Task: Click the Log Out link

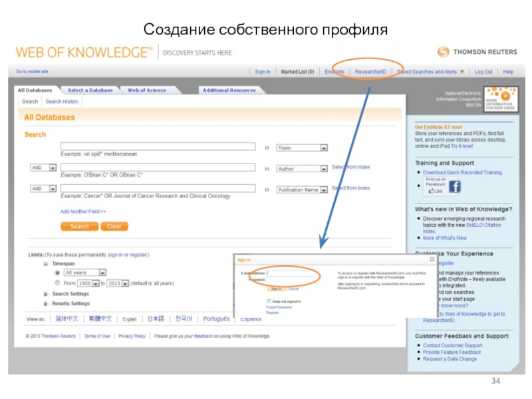Action: (483, 72)
